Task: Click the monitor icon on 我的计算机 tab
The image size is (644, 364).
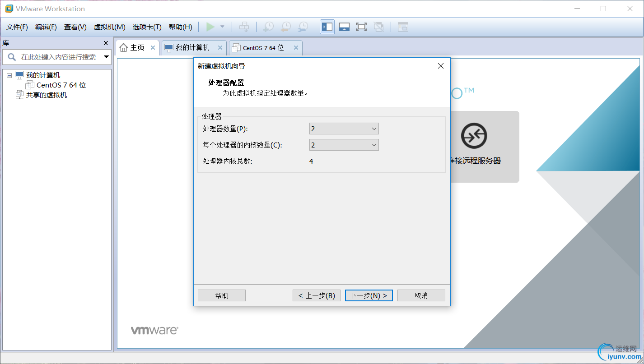Action: click(169, 48)
